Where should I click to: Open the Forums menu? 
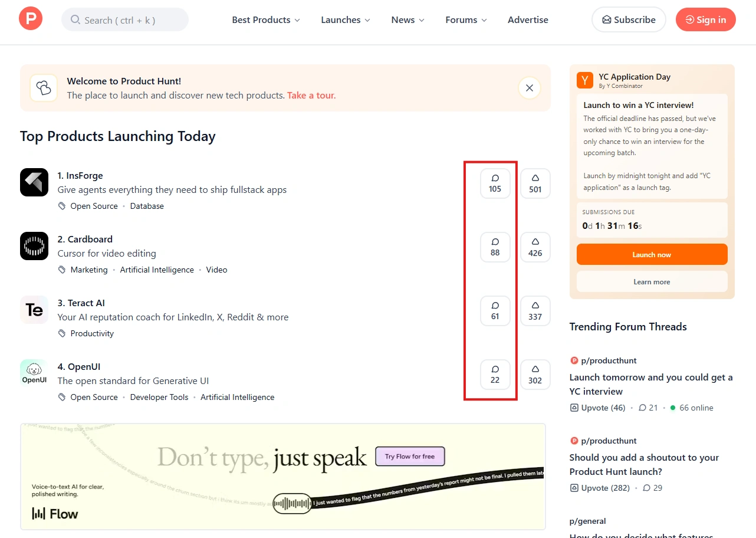[461, 19]
